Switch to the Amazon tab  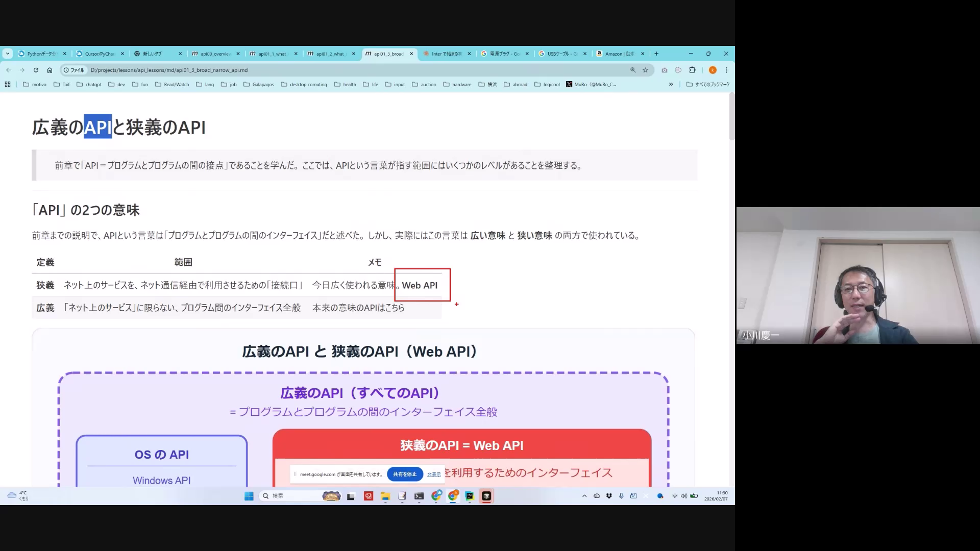(619, 54)
